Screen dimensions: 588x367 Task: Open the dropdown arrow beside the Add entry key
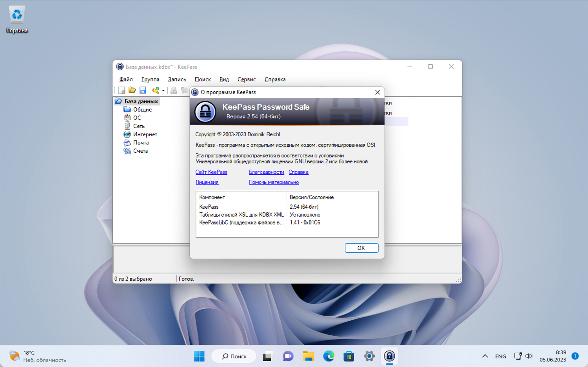163,90
